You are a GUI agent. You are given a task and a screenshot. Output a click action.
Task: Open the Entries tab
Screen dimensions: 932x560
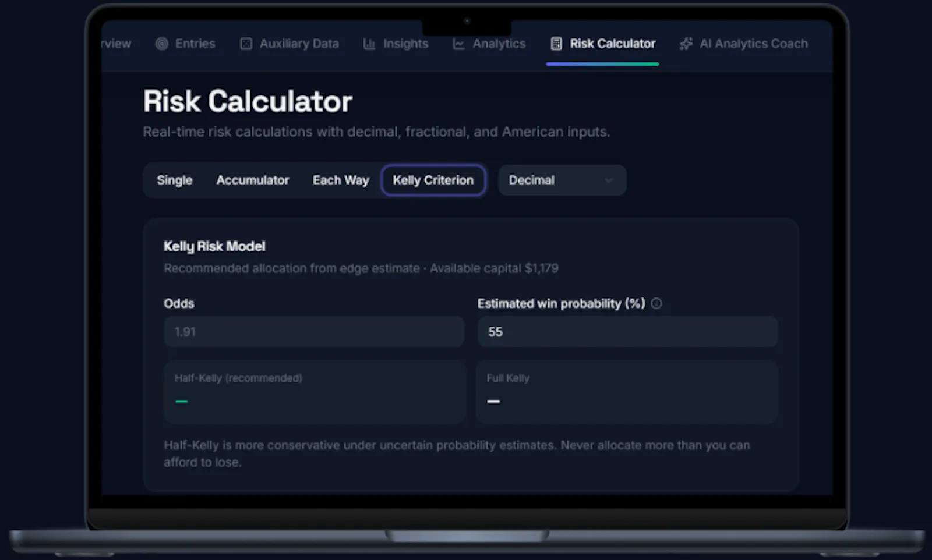(x=185, y=44)
